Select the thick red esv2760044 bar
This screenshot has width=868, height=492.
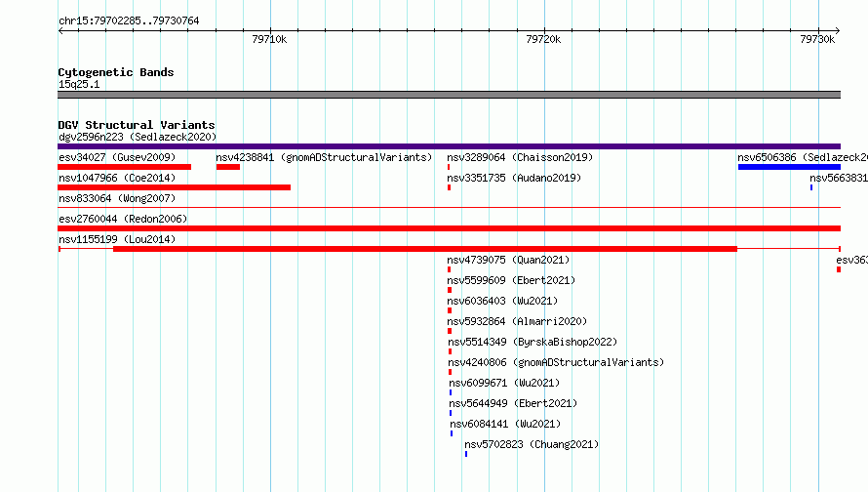pyautogui.click(x=449, y=228)
